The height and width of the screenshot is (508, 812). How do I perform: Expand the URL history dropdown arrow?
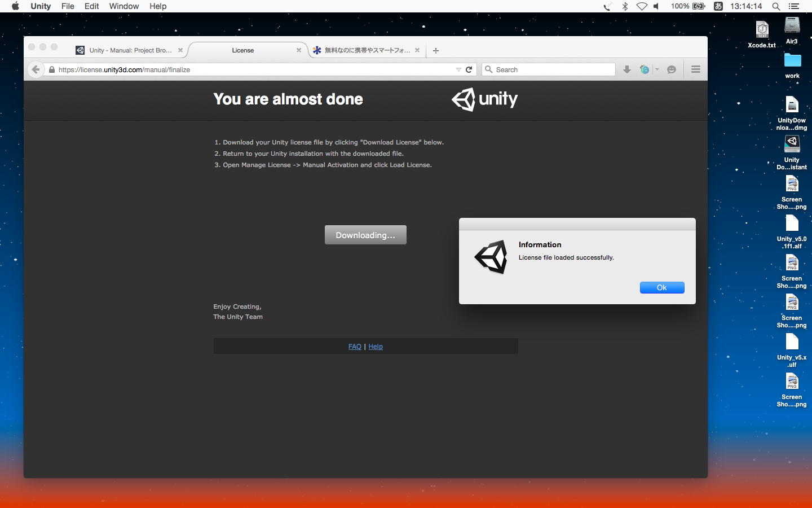pos(458,69)
